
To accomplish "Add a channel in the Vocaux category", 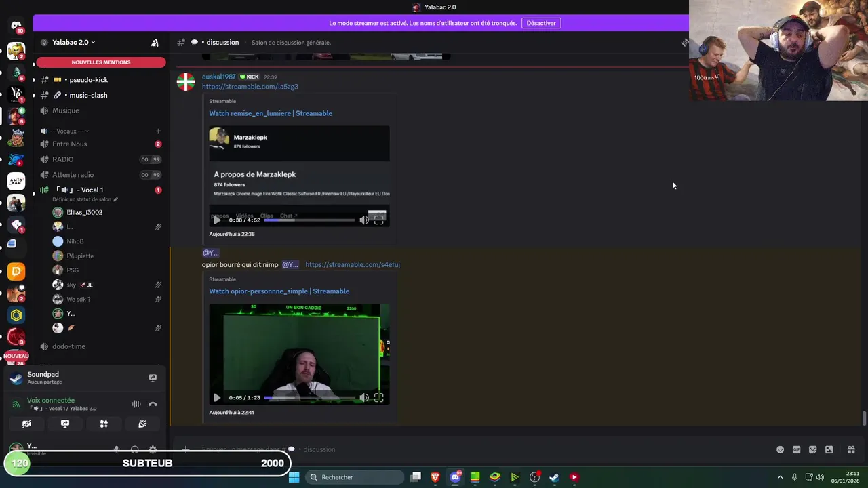I will (x=158, y=131).
